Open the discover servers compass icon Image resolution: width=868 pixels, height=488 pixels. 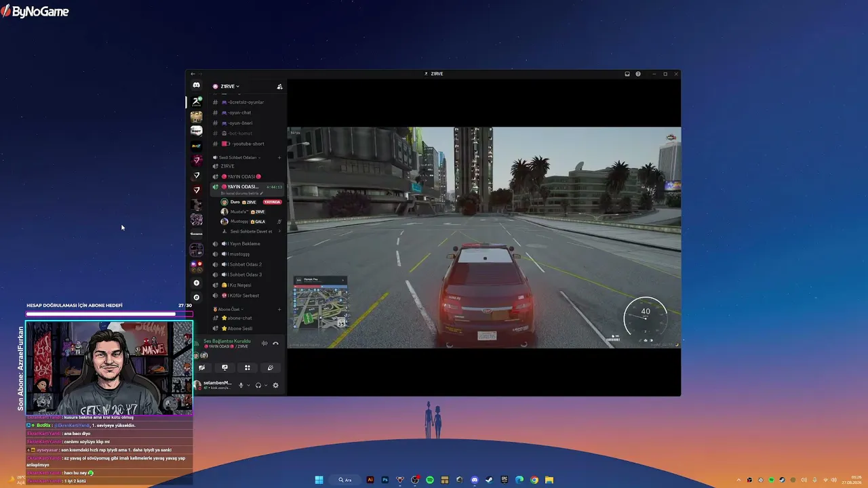[x=197, y=297]
